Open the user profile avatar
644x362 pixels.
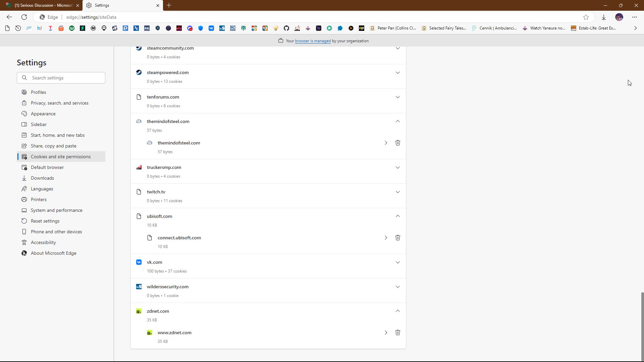click(x=619, y=17)
